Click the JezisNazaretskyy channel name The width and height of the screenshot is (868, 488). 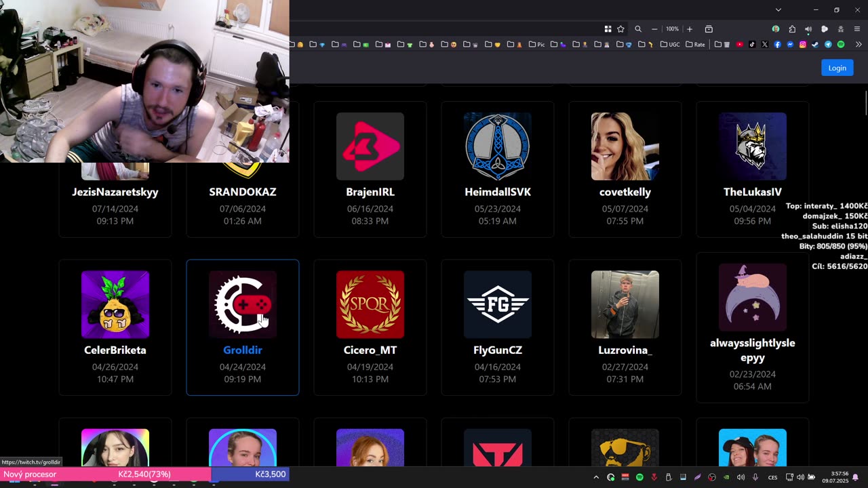115,192
